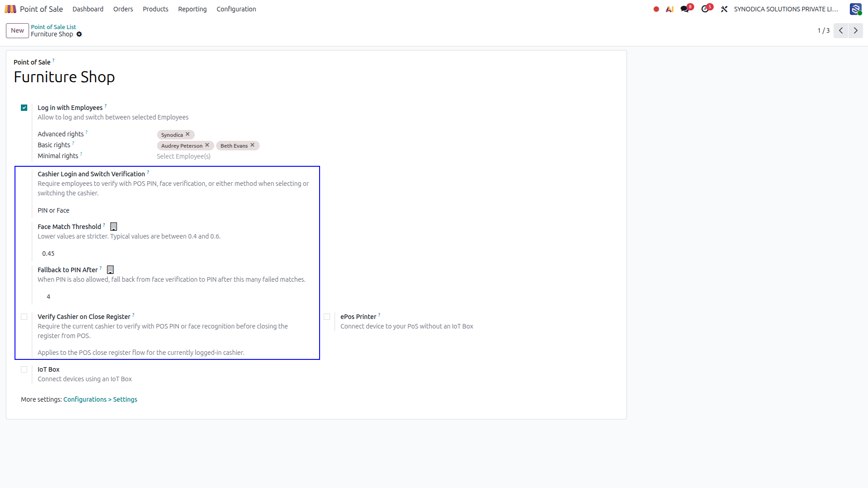Open the user avatar menu
This screenshot has width=868, height=488.
pos(856,9)
